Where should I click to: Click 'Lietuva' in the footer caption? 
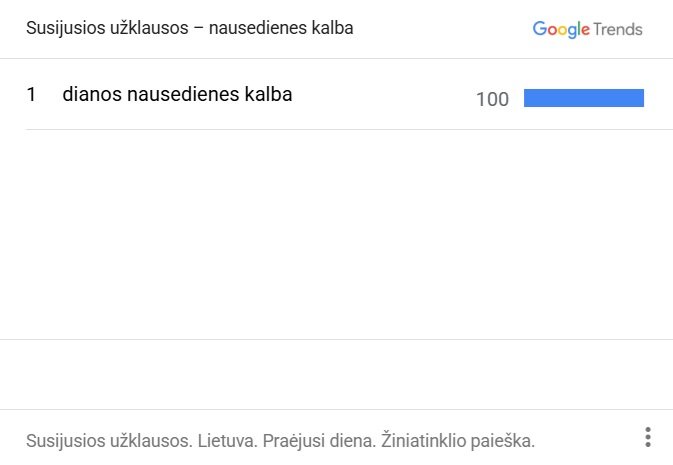click(x=227, y=441)
